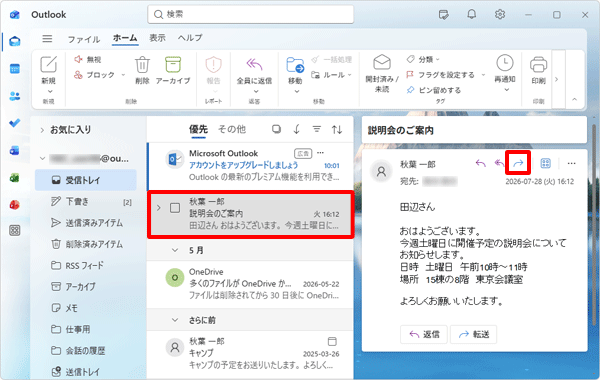Viewport: 600px width, 380px height.
Task: Toggle 開封済み/未読 read status
Action: point(382,73)
